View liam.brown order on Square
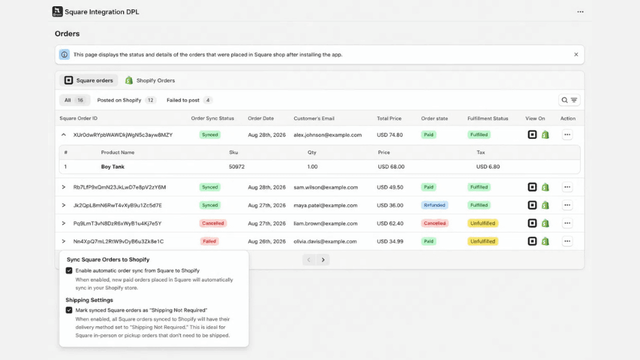The height and width of the screenshot is (360, 640). (x=532, y=223)
